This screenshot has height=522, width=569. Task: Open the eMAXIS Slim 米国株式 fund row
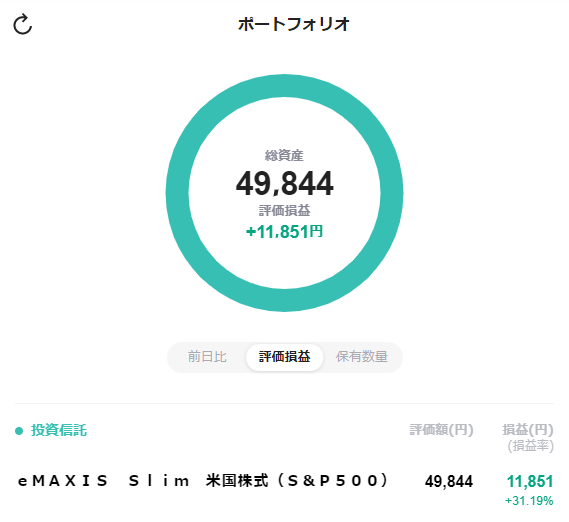point(284,488)
